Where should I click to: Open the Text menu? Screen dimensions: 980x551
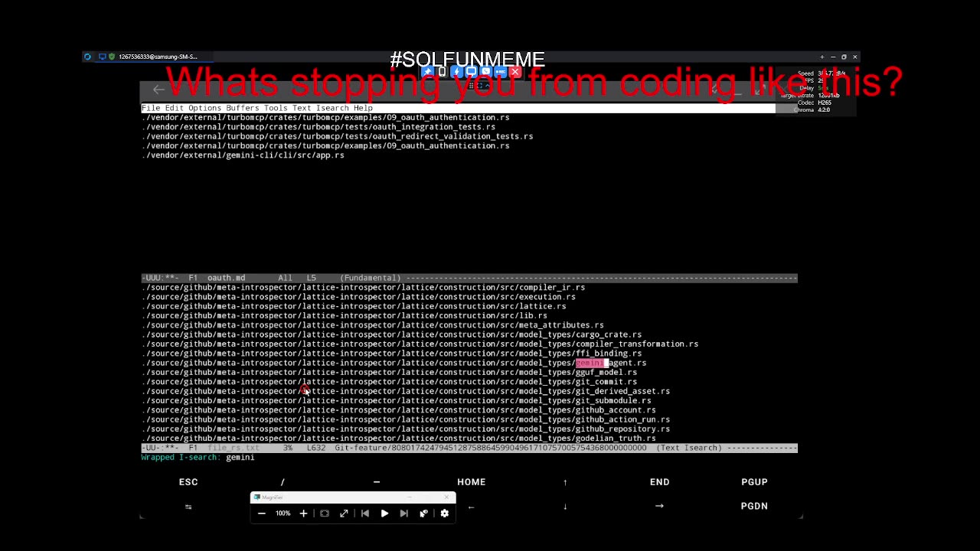(x=302, y=108)
